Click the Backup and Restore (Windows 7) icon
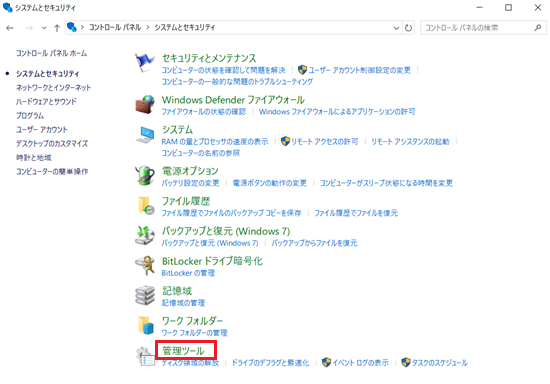The image size is (550, 384). coord(145,235)
